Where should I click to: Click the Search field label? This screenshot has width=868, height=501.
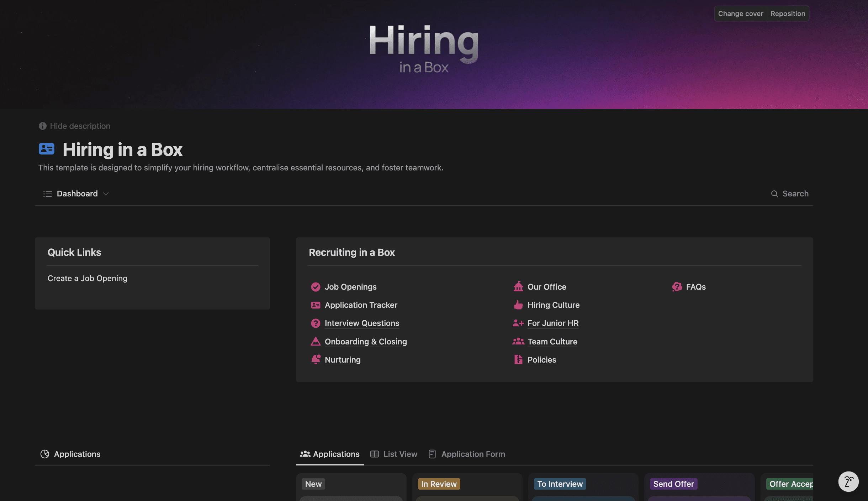795,194
